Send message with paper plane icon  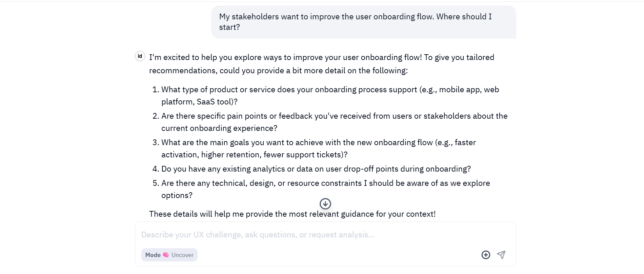[x=501, y=255]
